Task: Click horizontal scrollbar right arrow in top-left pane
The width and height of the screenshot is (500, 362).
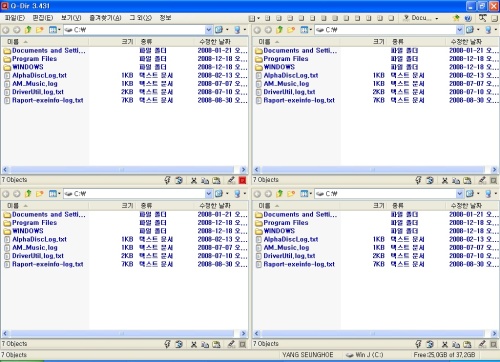Action: pos(243,169)
